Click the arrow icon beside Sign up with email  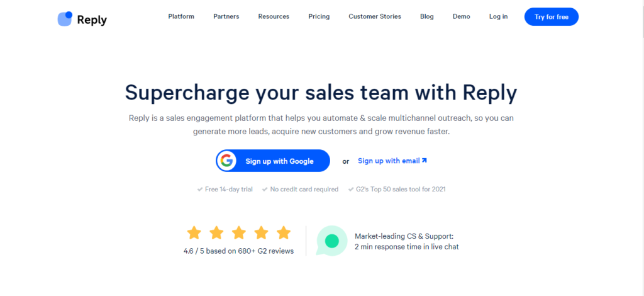point(425,161)
